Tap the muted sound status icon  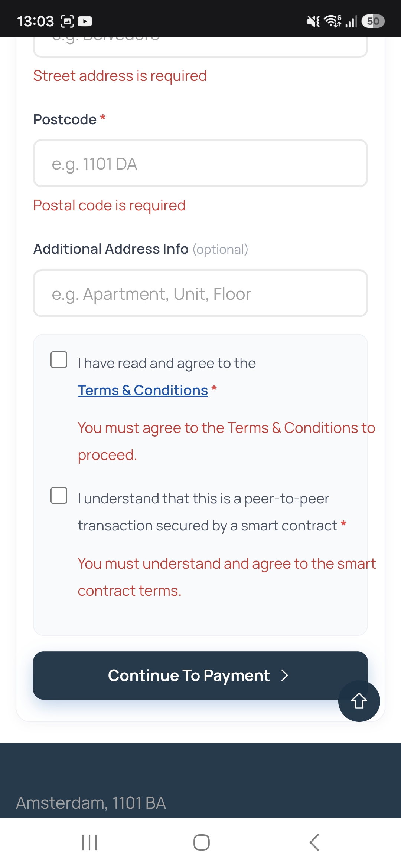(x=313, y=21)
